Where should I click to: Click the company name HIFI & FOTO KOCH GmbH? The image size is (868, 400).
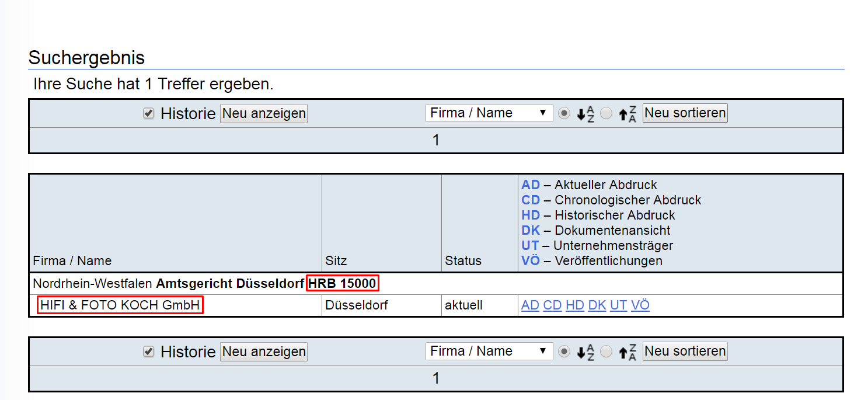[120, 305]
